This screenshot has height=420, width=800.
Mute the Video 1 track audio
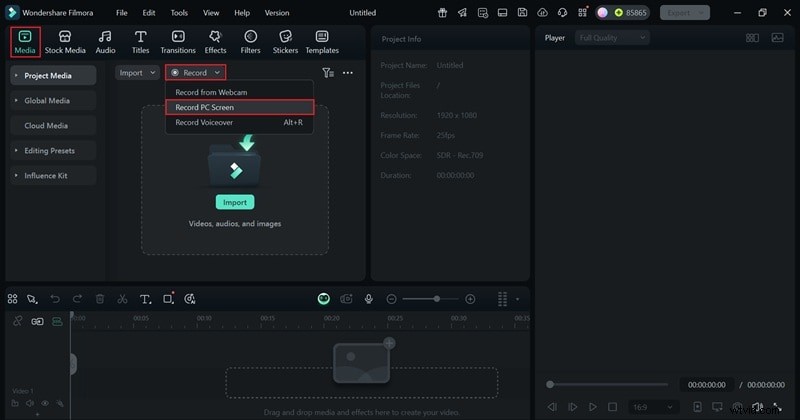(x=29, y=403)
